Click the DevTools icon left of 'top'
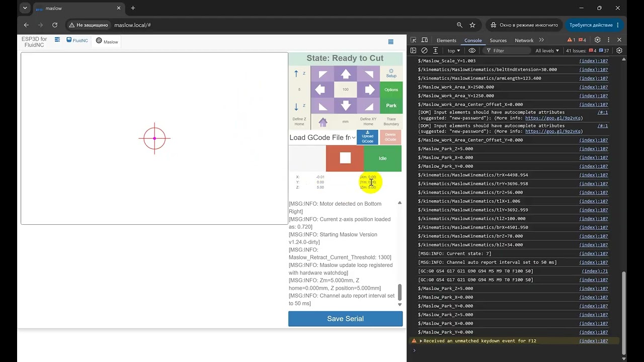This screenshot has height=362, width=644. coord(436,50)
